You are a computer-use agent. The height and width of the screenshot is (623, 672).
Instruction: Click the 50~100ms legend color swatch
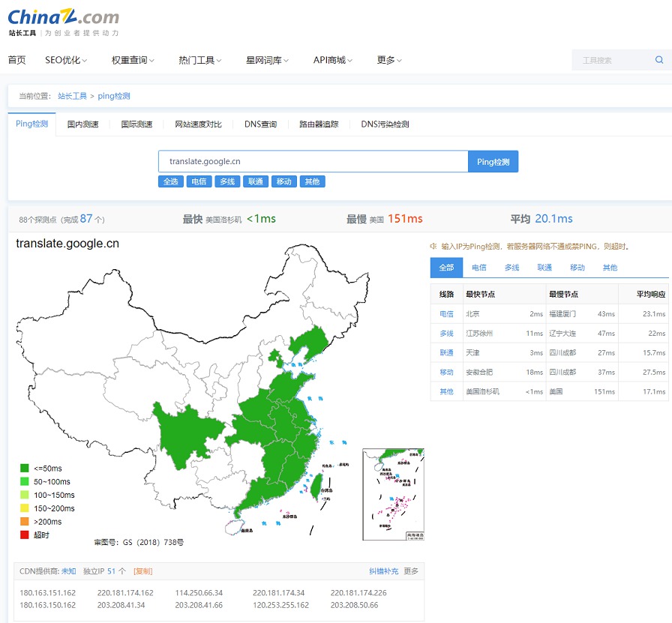point(25,481)
